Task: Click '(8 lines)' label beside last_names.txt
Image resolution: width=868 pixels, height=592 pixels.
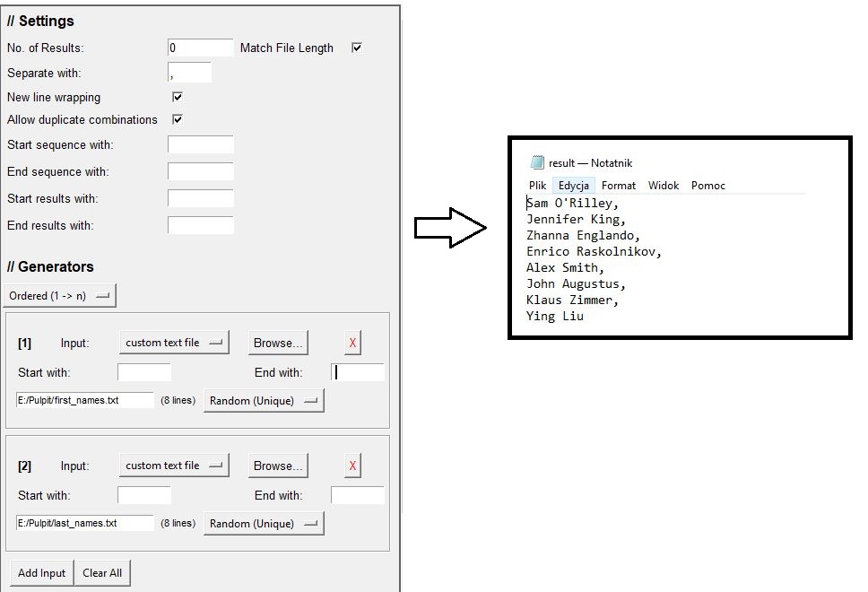Action: point(178,523)
